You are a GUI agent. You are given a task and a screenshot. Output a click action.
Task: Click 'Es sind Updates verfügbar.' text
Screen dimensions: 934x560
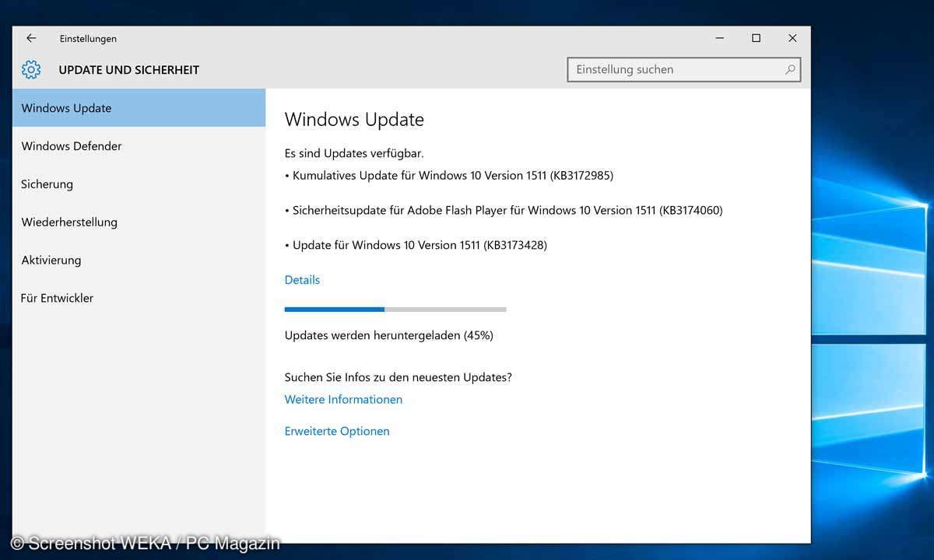tap(354, 154)
